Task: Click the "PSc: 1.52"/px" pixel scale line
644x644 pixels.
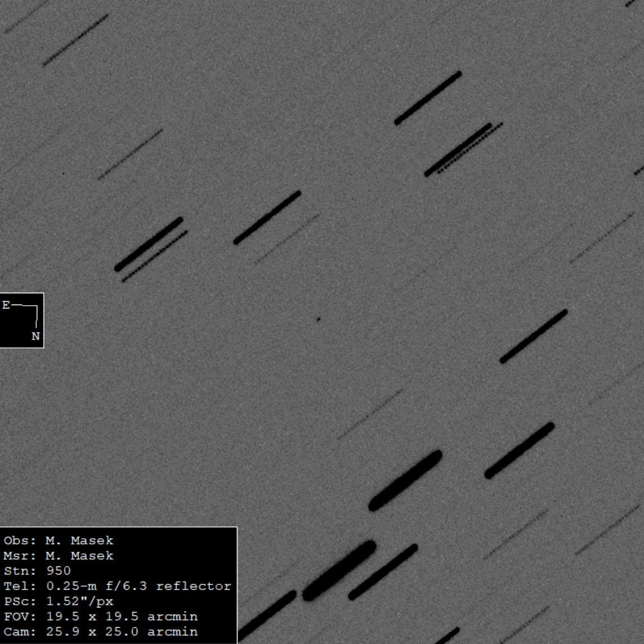Action: pos(59,601)
